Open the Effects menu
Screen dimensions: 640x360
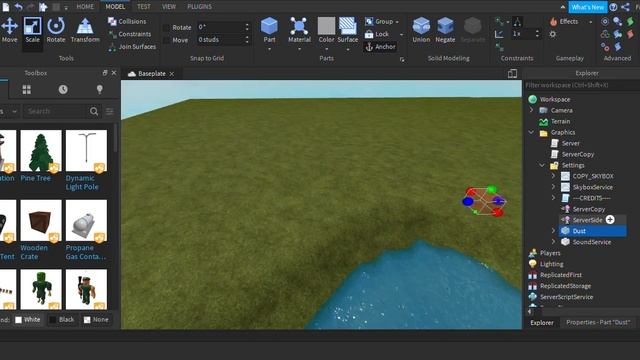[564, 22]
